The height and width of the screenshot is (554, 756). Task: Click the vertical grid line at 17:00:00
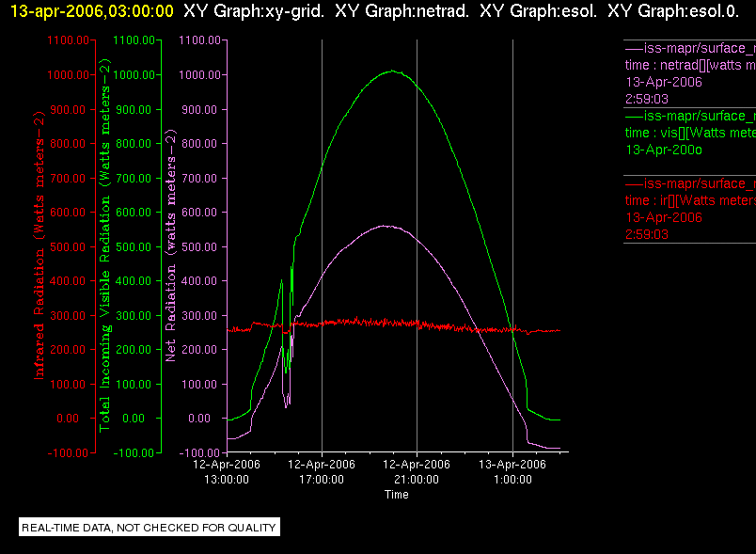click(x=323, y=245)
